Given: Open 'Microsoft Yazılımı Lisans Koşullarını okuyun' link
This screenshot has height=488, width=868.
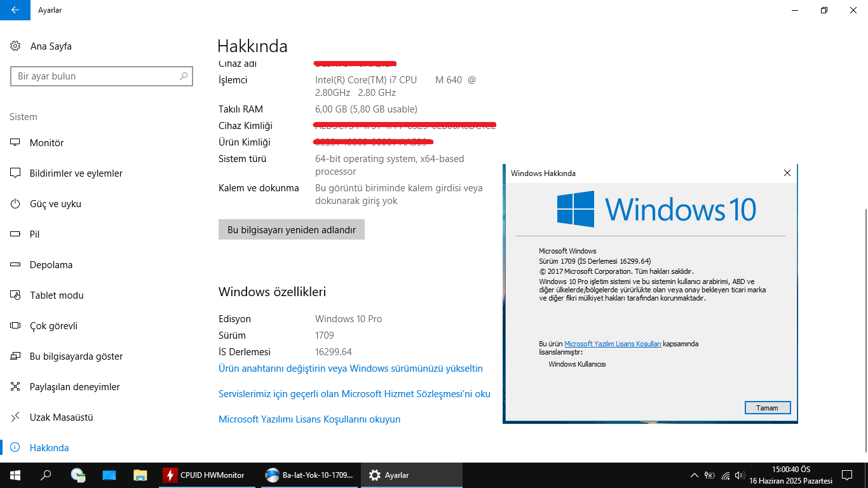Looking at the screenshot, I should point(309,419).
